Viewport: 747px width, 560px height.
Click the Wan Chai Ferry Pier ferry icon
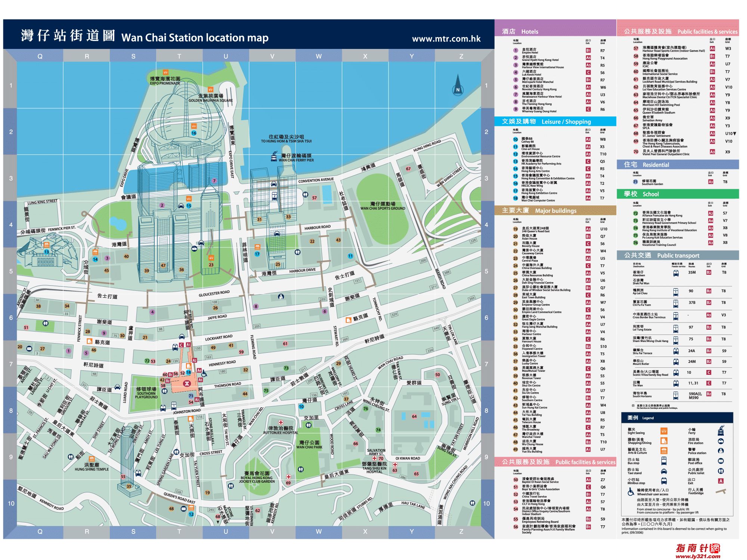(274, 157)
